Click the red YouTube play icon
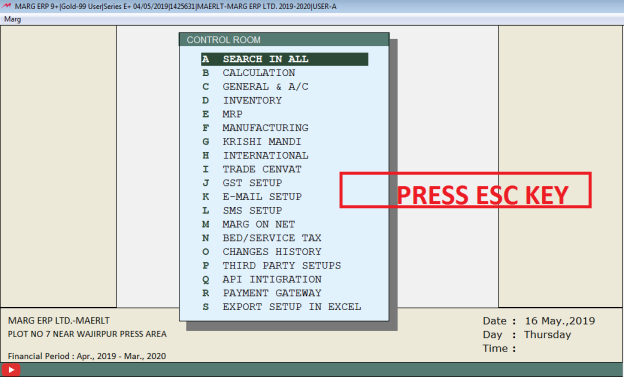The width and height of the screenshot is (624, 378). tap(11, 370)
